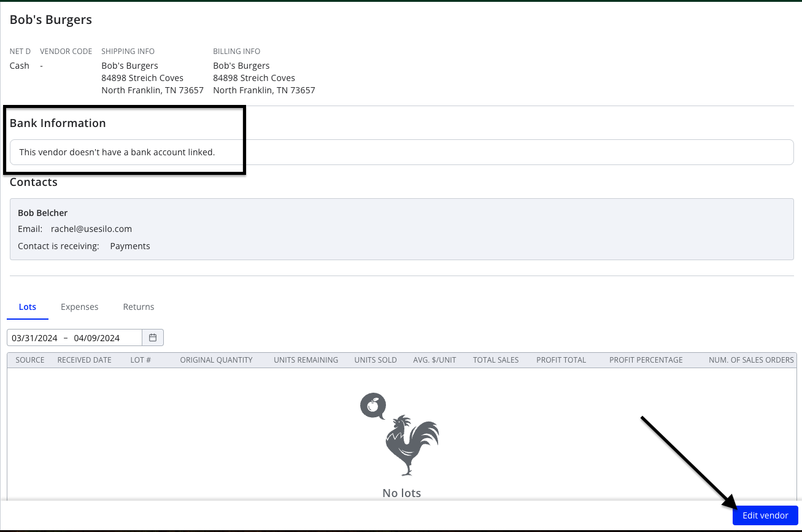Screen dimensions: 802x532
Task: Click the end date 04/09/2024 field
Action: pos(96,338)
